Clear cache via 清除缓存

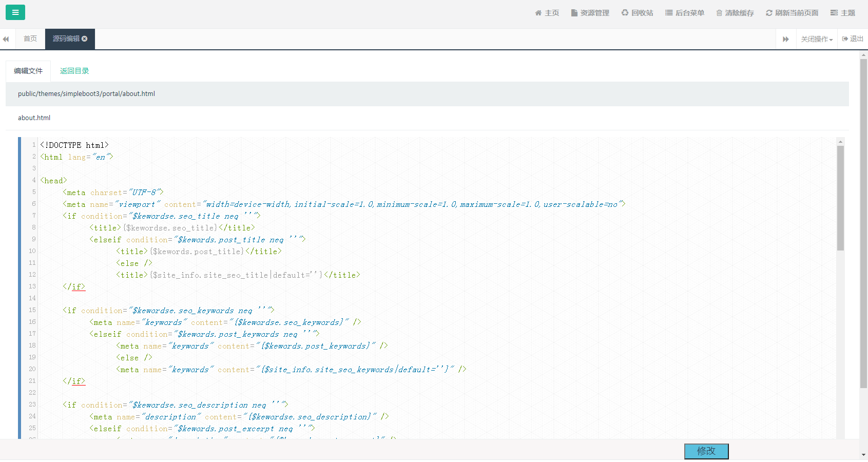click(735, 13)
